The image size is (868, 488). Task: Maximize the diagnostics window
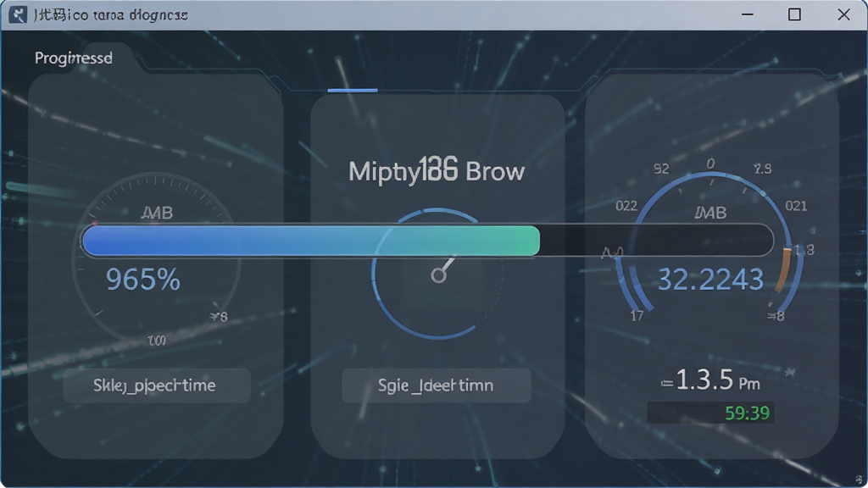(794, 14)
